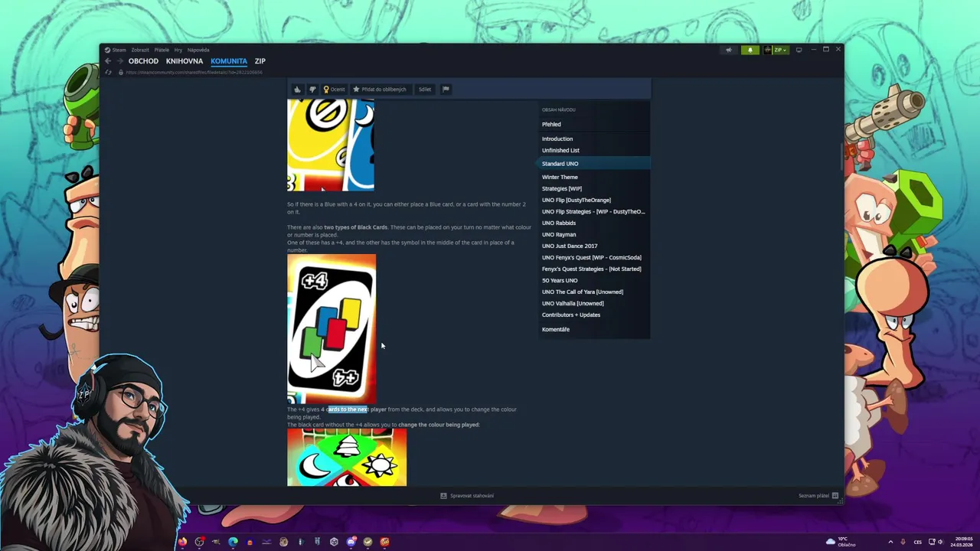
Task: Click the winter theme wild card image
Action: [x=347, y=458]
